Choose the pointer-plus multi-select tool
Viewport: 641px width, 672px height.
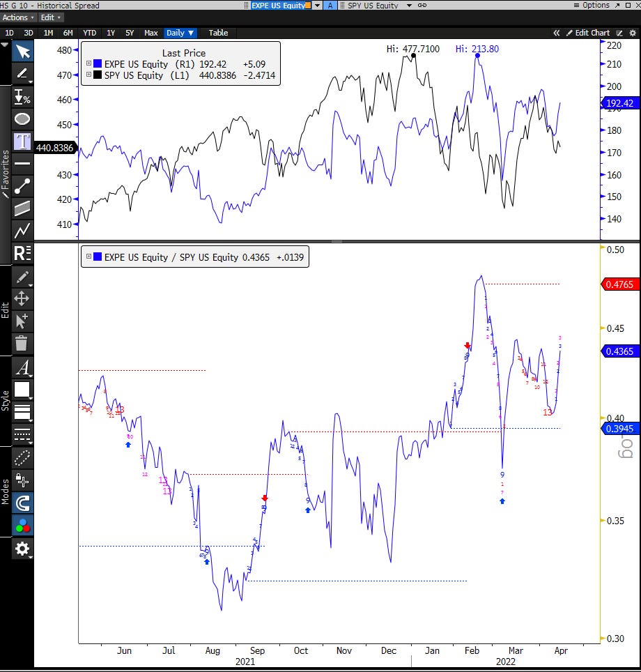tap(22, 321)
